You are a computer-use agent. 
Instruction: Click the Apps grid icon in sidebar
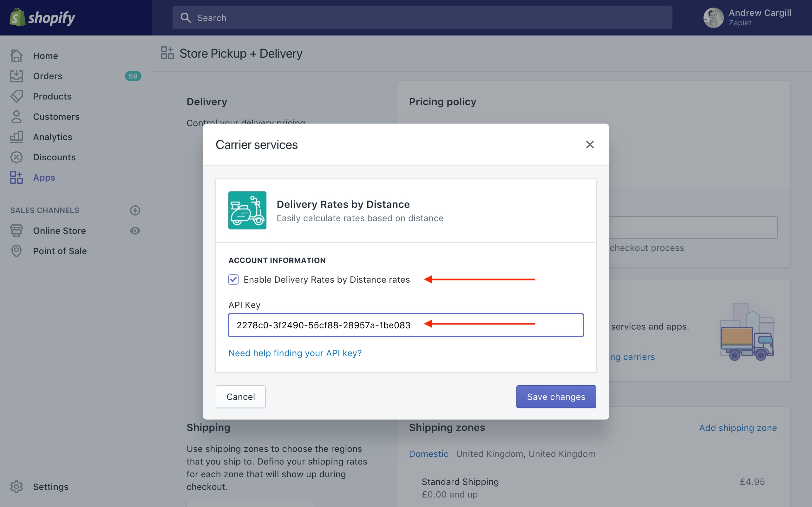coord(16,177)
